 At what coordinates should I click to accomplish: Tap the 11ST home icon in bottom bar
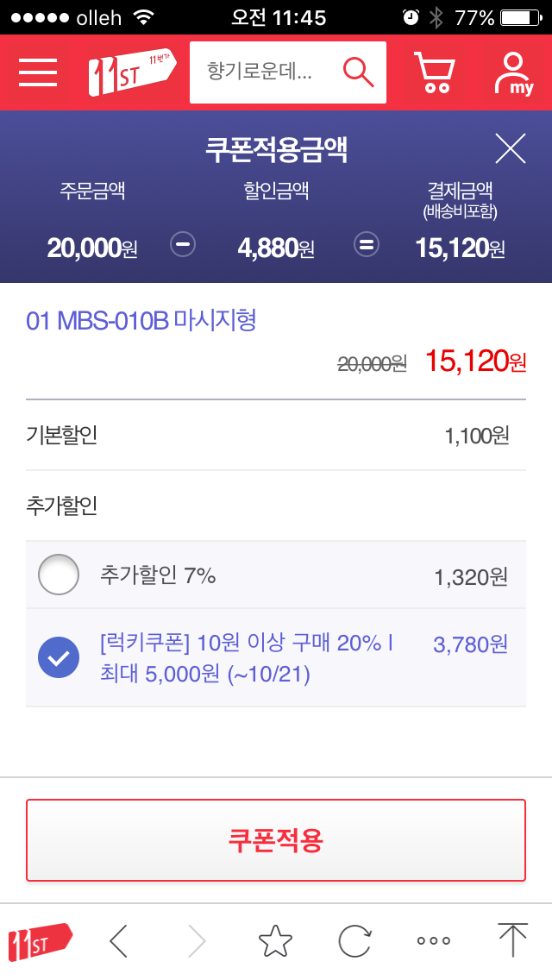[40, 940]
